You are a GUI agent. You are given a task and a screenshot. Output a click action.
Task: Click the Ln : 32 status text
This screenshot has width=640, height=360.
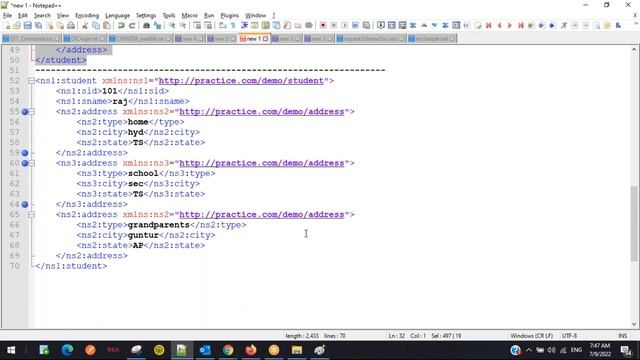(x=397, y=336)
